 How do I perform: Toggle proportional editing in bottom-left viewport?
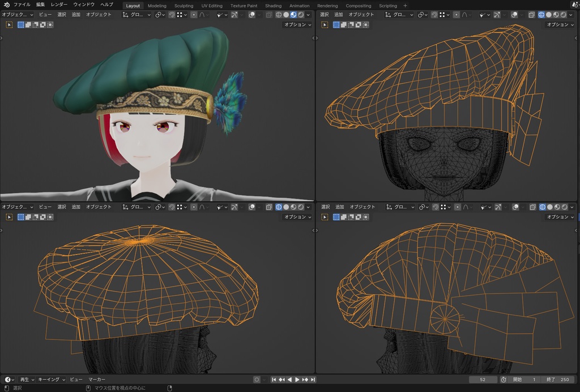[194, 207]
